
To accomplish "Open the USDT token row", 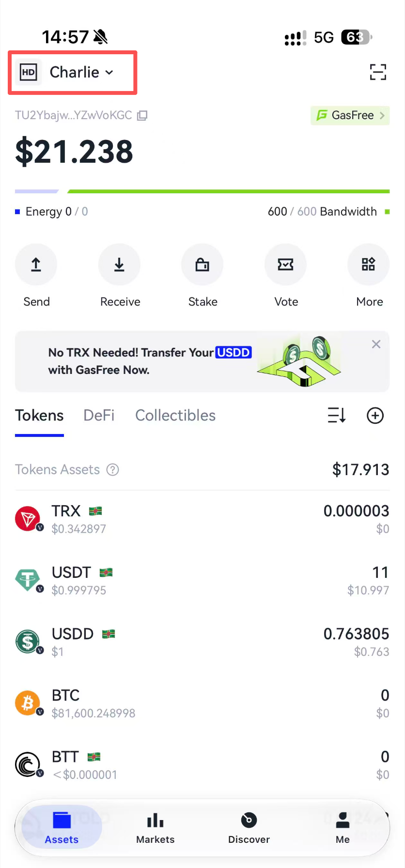I will pyautogui.click(x=202, y=581).
